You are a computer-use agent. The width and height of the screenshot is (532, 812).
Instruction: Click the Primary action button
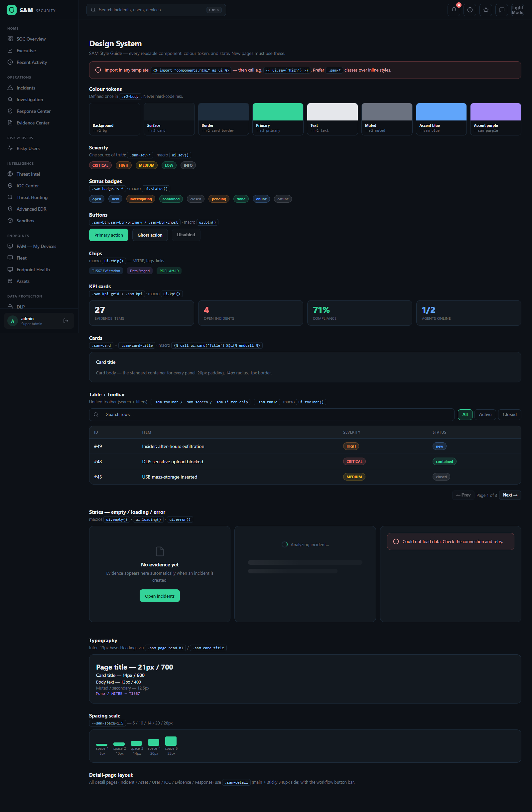(x=109, y=235)
